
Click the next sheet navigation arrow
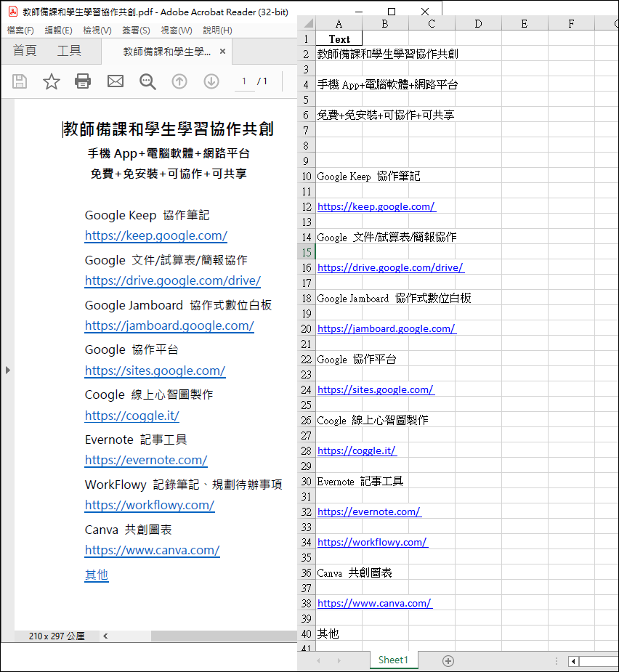point(339,661)
